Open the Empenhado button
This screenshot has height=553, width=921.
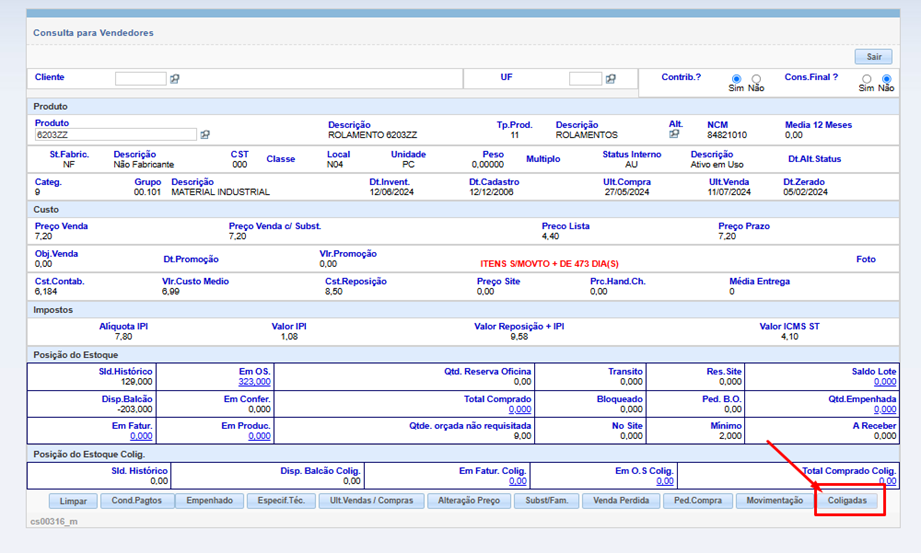click(210, 501)
